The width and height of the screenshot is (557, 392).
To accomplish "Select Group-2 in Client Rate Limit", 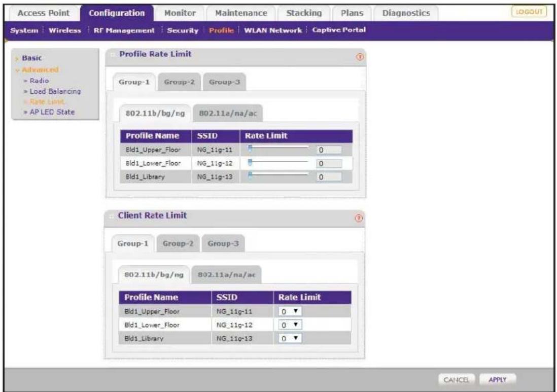I will point(178,243).
